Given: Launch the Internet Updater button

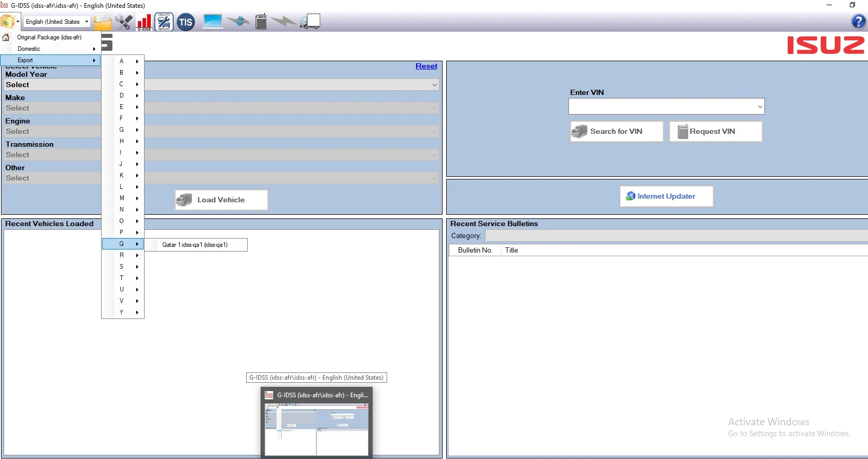Looking at the screenshot, I should click(666, 196).
